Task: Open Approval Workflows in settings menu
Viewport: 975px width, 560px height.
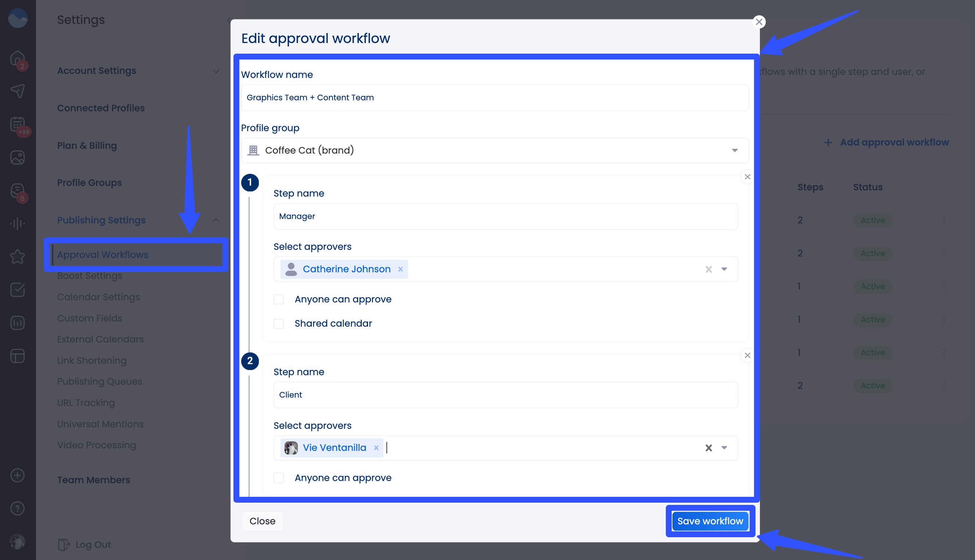Action: tap(103, 255)
